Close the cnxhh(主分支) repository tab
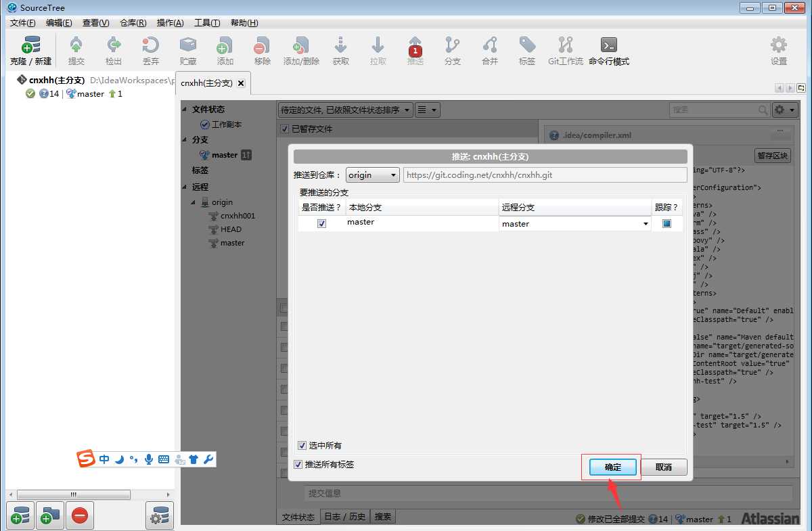The image size is (812, 531). pyautogui.click(x=241, y=83)
